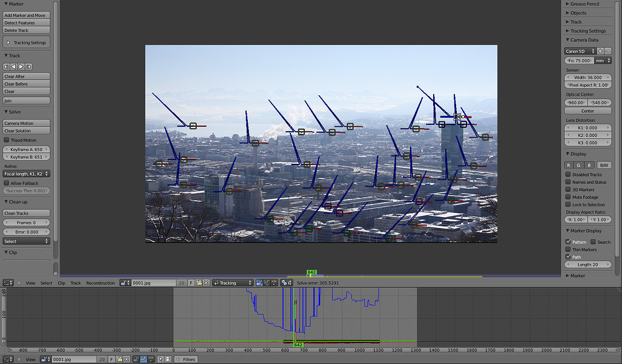Collapse upper clip header menus toggle
This screenshot has width=622, height=364.
click(x=19, y=283)
